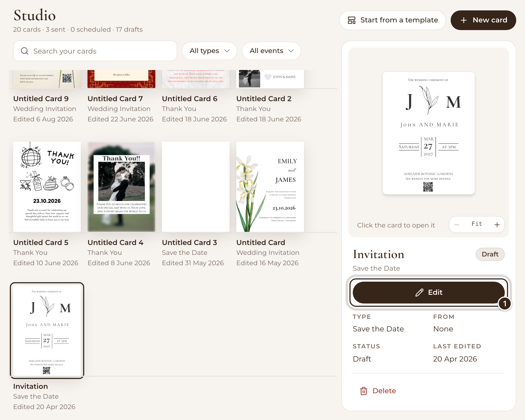This screenshot has width=525, height=420.
Task: Click 'Edited 10 June 2026' text
Action: tap(46, 263)
